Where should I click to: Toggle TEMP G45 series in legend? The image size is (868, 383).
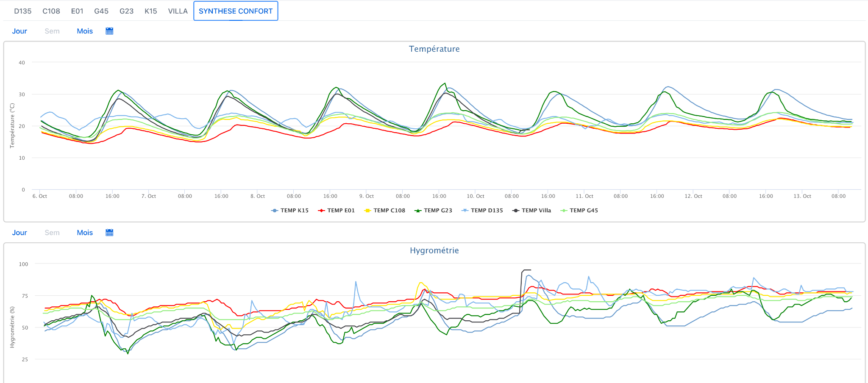(579, 211)
